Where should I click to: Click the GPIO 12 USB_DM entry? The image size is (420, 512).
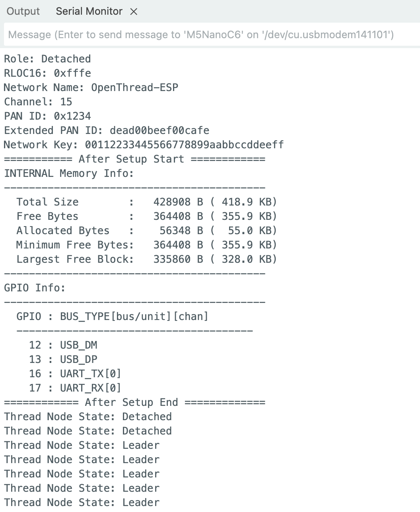tap(63, 345)
